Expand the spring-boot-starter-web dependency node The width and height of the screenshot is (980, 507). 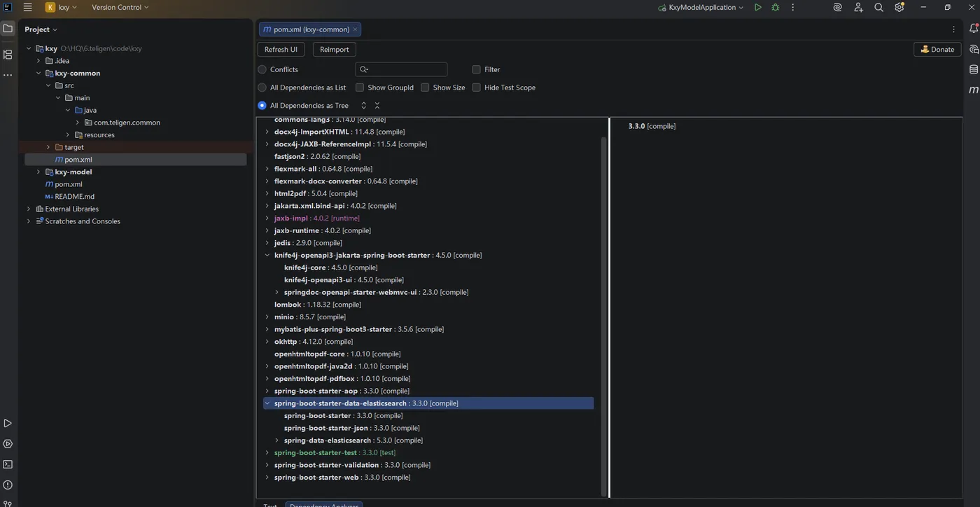pyautogui.click(x=267, y=478)
